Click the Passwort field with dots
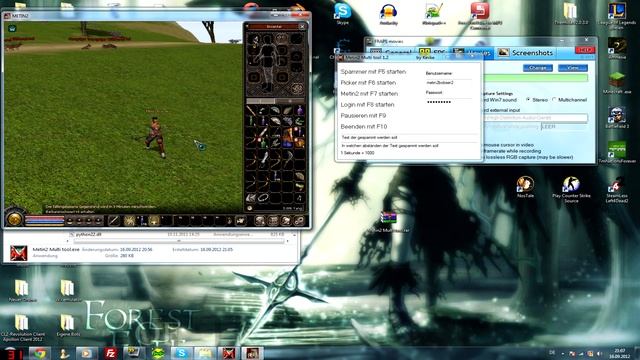Viewport: 640px width, 360px height. 448,102
